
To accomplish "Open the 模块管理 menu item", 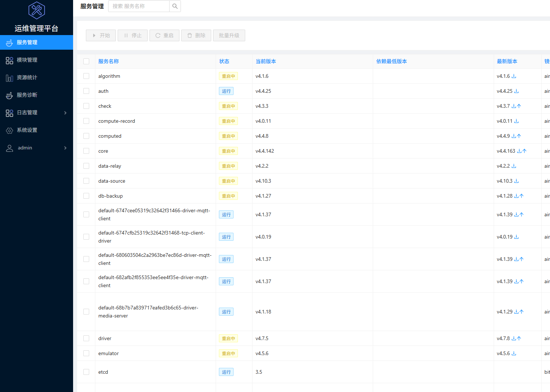I will [x=27, y=60].
